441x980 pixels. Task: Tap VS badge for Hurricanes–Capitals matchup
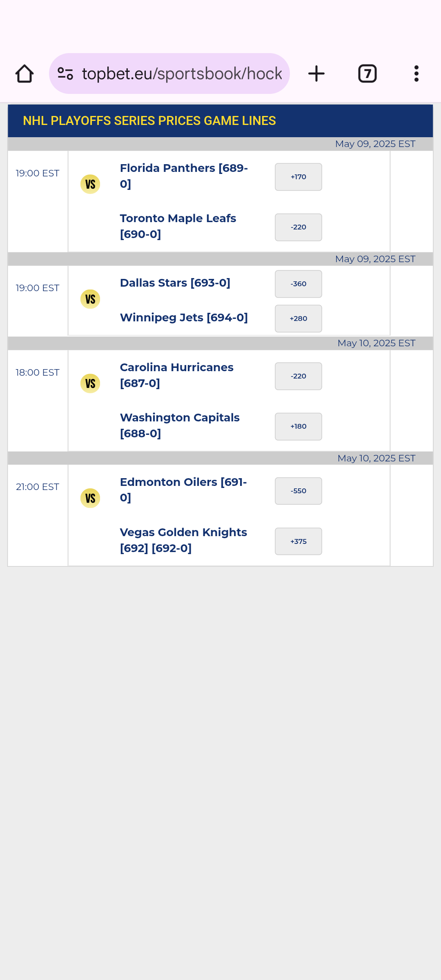[x=90, y=383]
